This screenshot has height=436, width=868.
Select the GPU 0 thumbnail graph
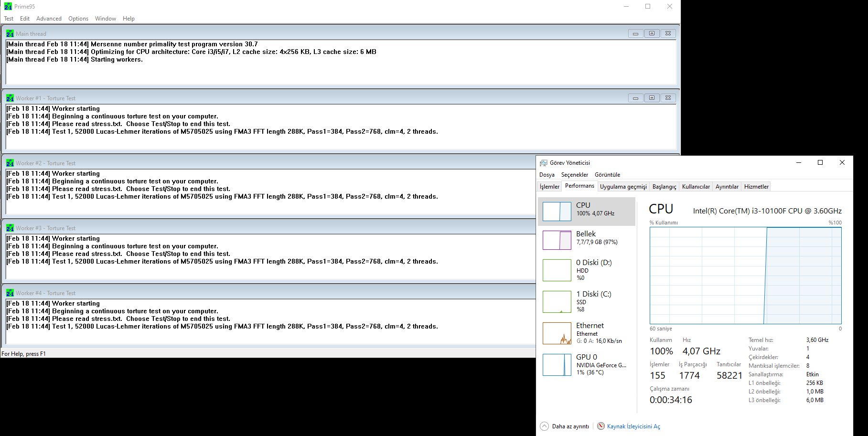coord(557,365)
